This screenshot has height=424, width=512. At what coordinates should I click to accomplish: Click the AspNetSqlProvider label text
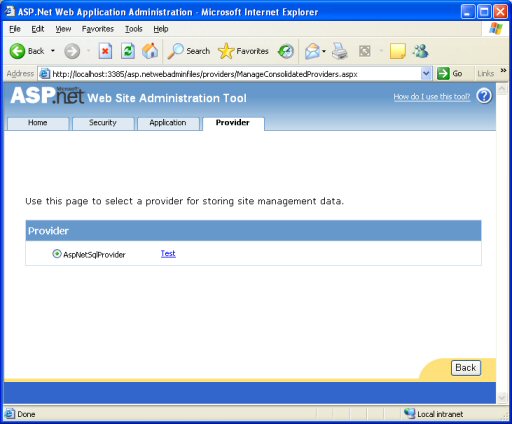click(94, 255)
